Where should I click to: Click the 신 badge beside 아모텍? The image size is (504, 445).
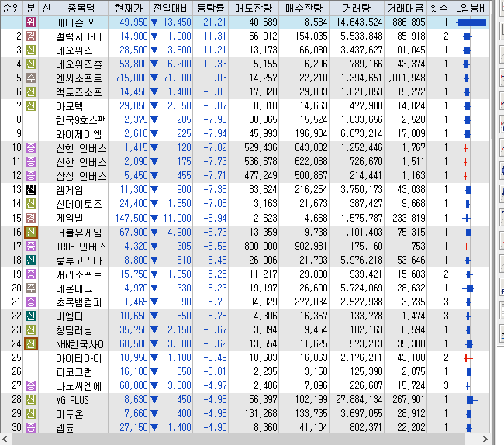31,105
